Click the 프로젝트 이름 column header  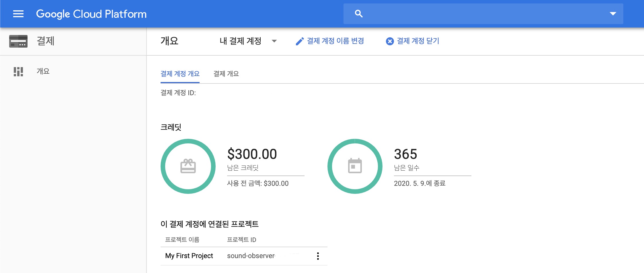pos(182,239)
